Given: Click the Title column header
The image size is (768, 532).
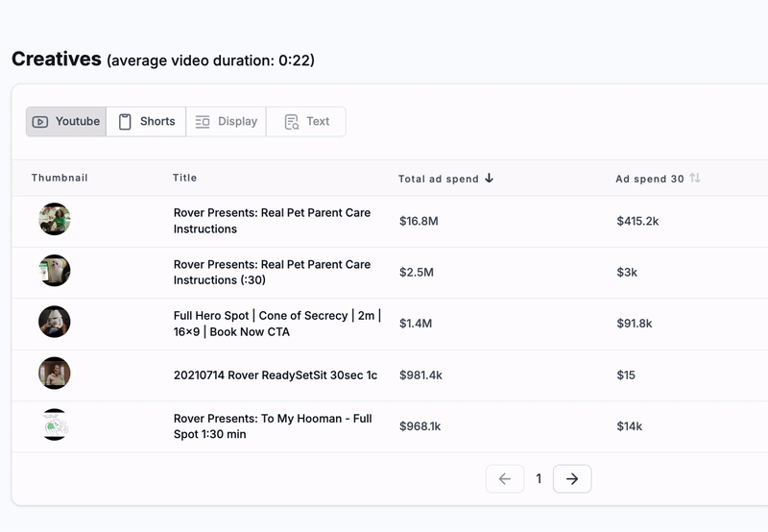Looking at the screenshot, I should [184, 178].
